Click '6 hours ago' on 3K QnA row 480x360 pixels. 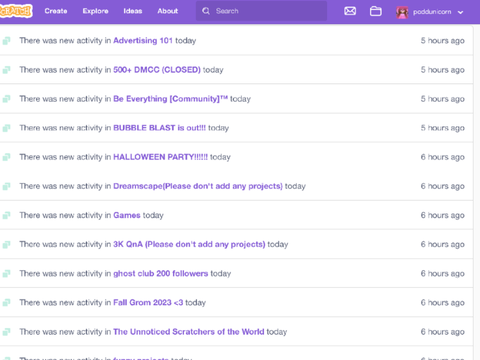tap(442, 244)
